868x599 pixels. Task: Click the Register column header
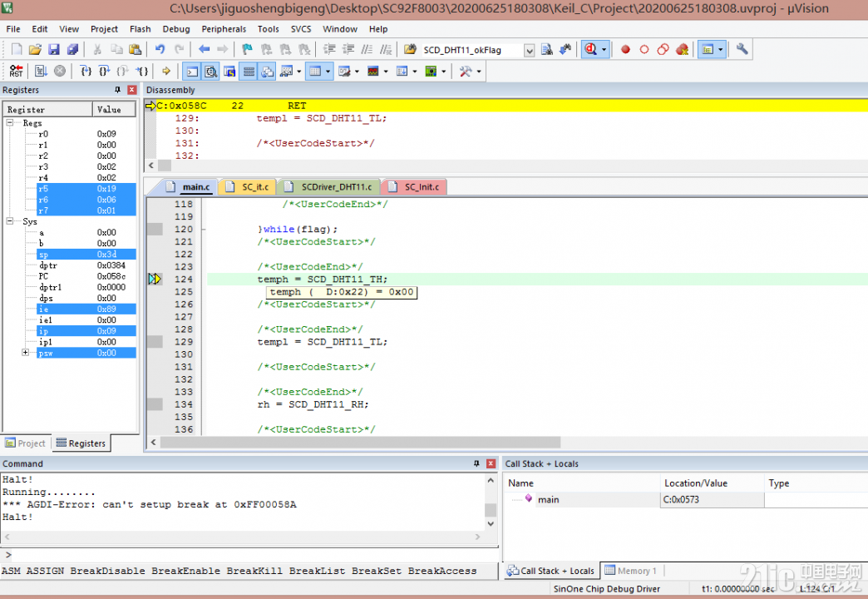[x=48, y=110]
